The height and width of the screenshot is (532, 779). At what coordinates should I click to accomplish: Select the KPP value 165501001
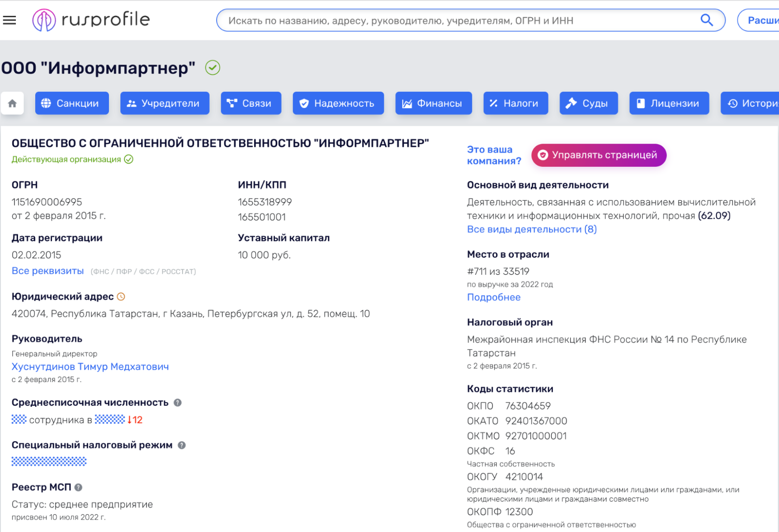pyautogui.click(x=262, y=217)
